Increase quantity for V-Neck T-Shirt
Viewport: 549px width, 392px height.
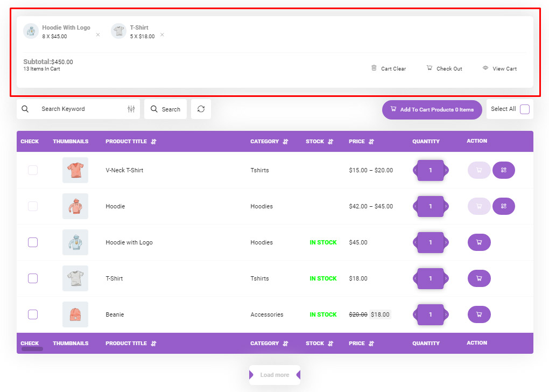446,170
